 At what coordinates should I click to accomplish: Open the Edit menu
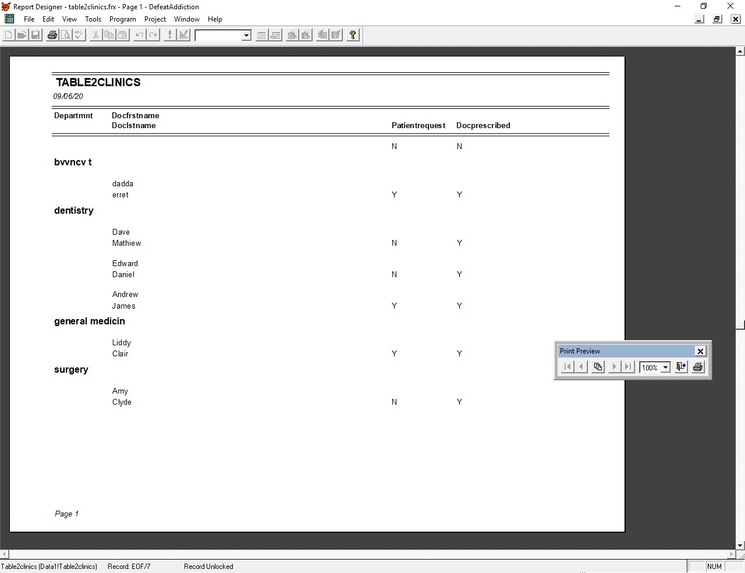point(48,19)
